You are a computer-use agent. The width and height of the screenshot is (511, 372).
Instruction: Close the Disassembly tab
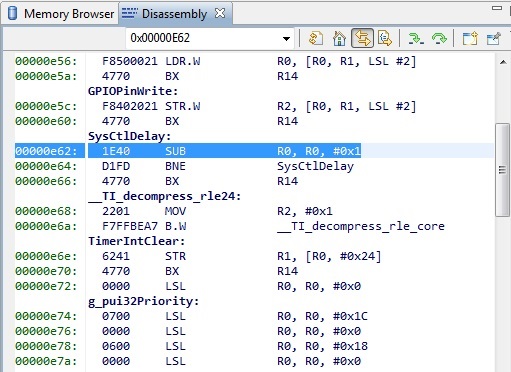[x=220, y=13]
